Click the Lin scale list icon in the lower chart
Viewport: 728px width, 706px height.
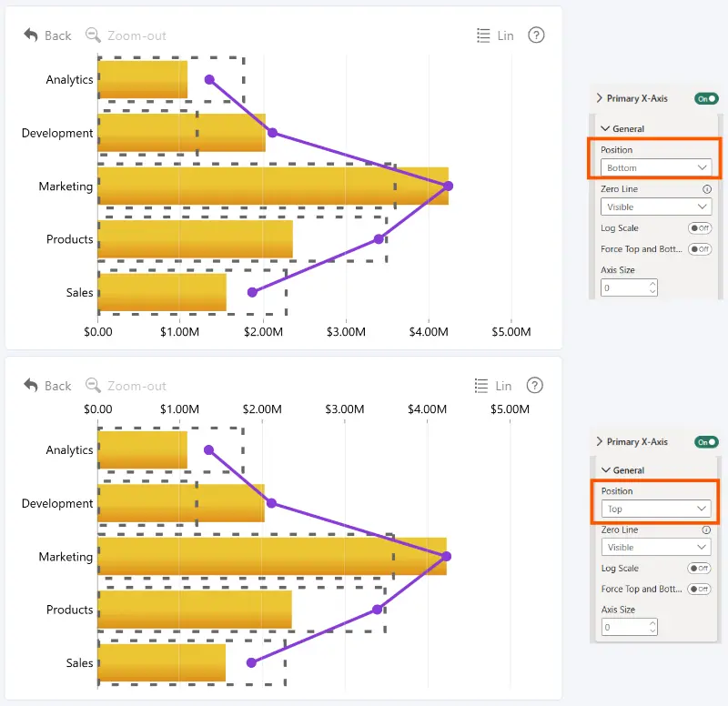pyautogui.click(x=481, y=386)
